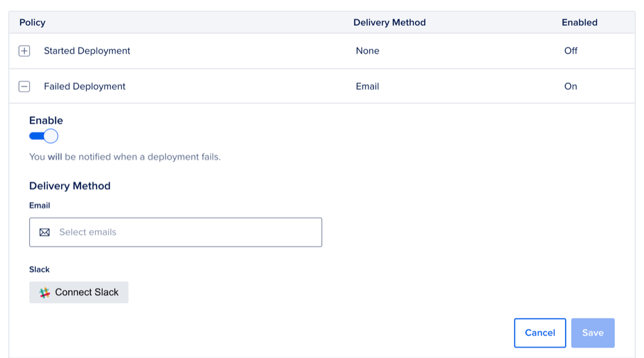Click the Enabled column header
This screenshot has width=644, height=358.
[x=579, y=22]
